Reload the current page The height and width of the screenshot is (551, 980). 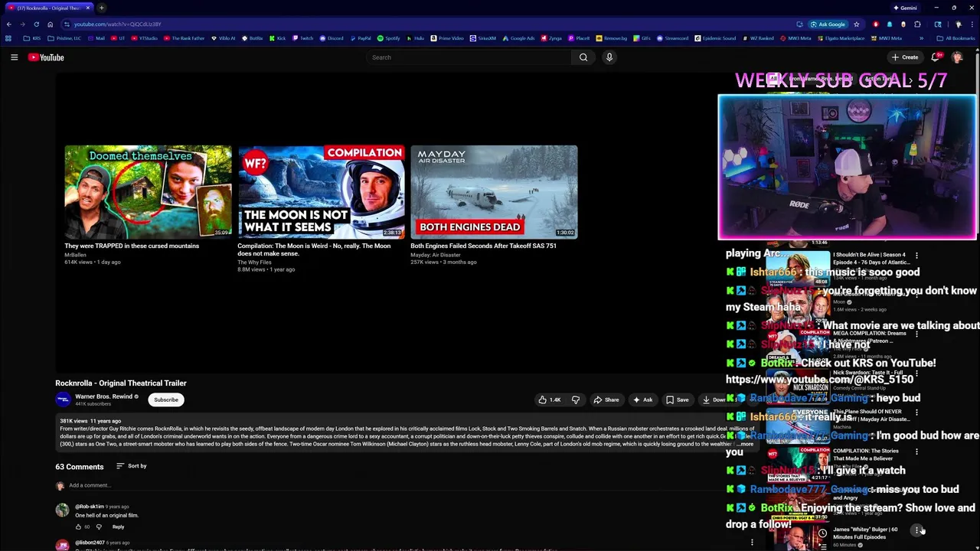pyautogui.click(x=36, y=24)
